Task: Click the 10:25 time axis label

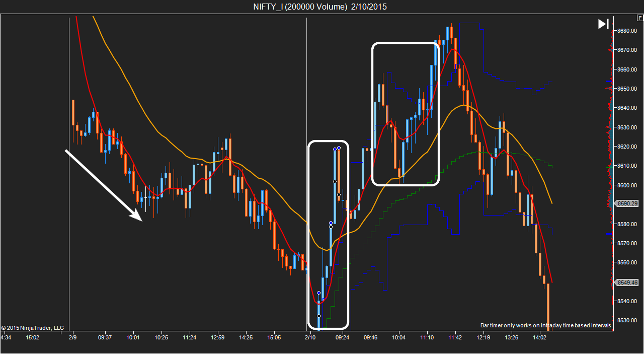Action: click(161, 337)
